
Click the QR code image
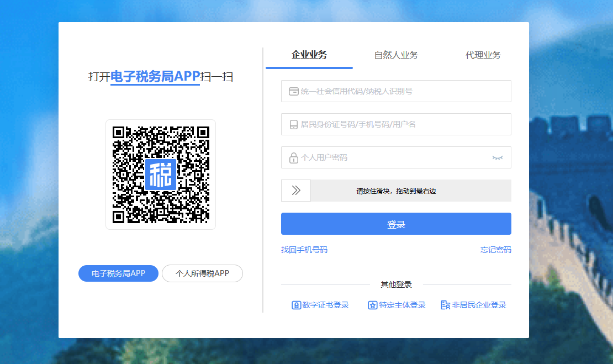[x=161, y=175]
